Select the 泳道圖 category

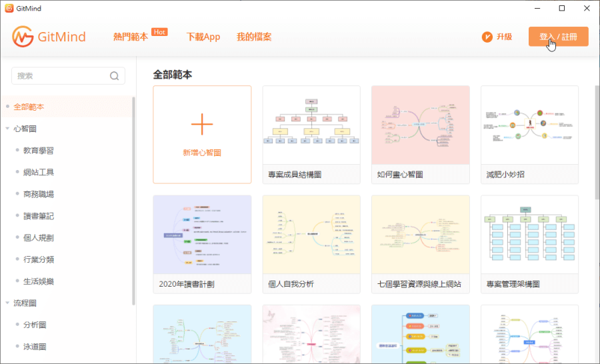tap(35, 347)
